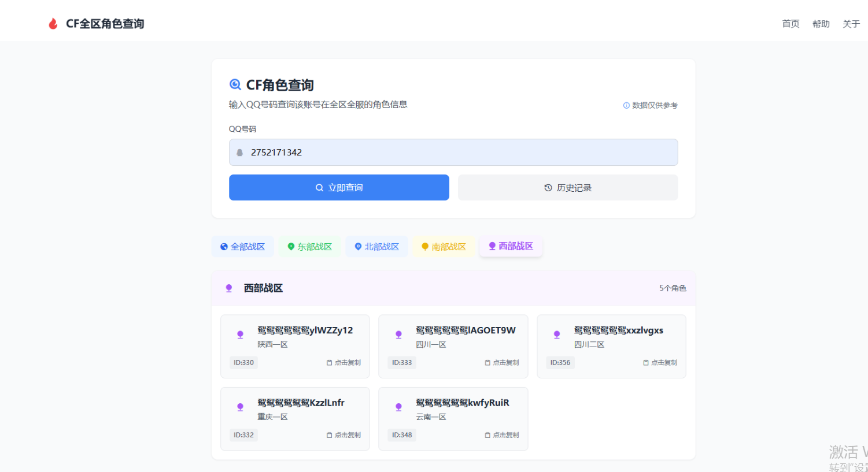
Task: Select the 东部战区 filter tab
Action: tap(309, 247)
